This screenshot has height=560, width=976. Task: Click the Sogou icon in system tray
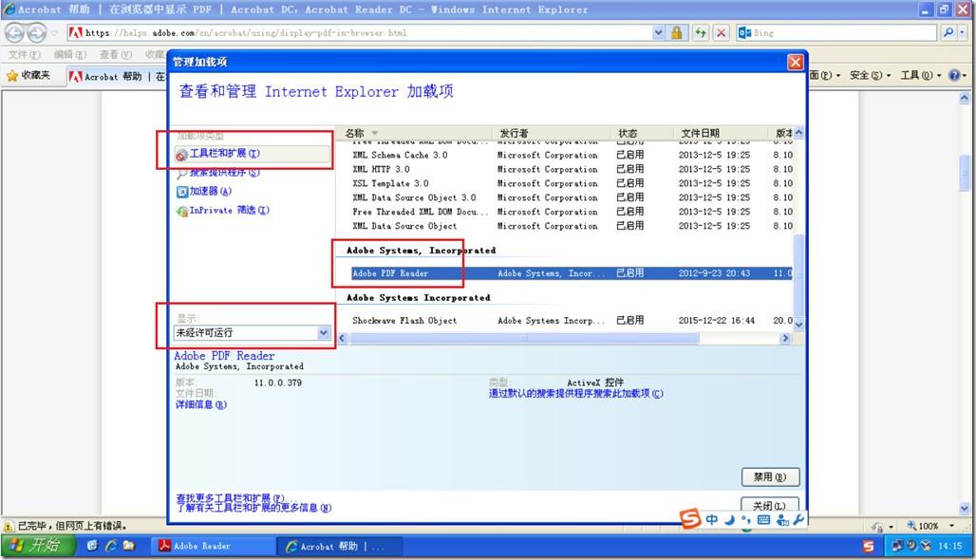[868, 547]
